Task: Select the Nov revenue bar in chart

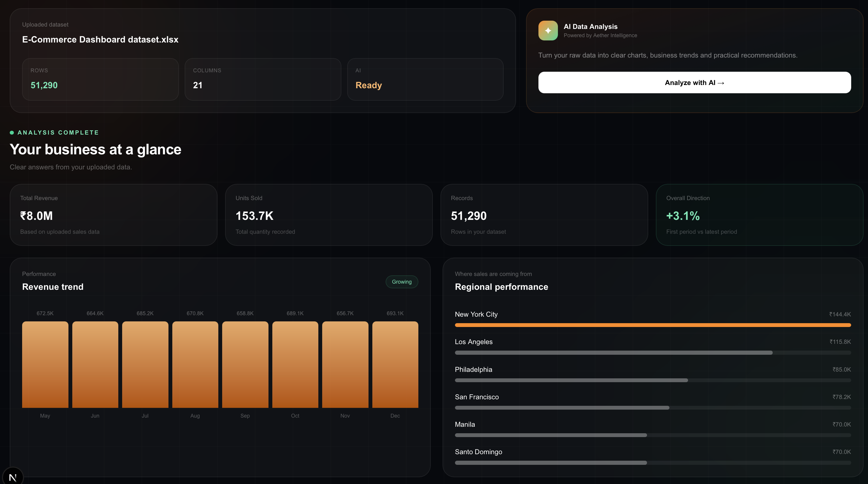Action: point(345,364)
